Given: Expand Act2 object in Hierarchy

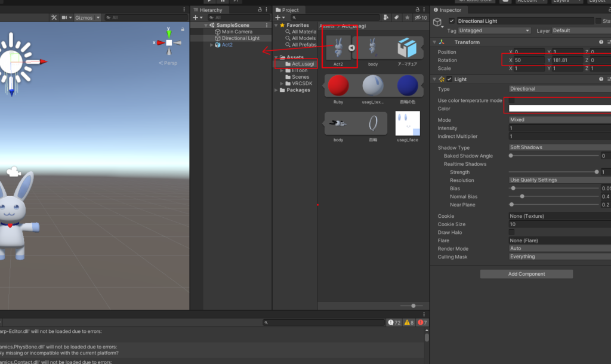Looking at the screenshot, I should coord(212,45).
